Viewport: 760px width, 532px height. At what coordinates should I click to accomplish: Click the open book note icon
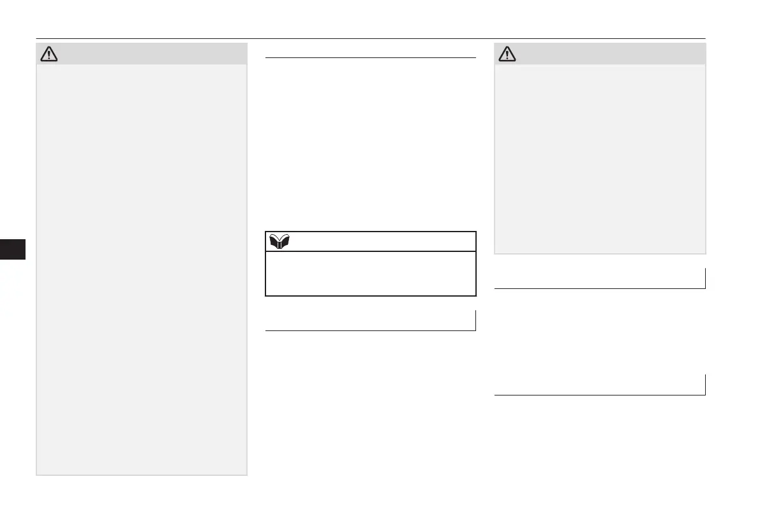(x=279, y=242)
